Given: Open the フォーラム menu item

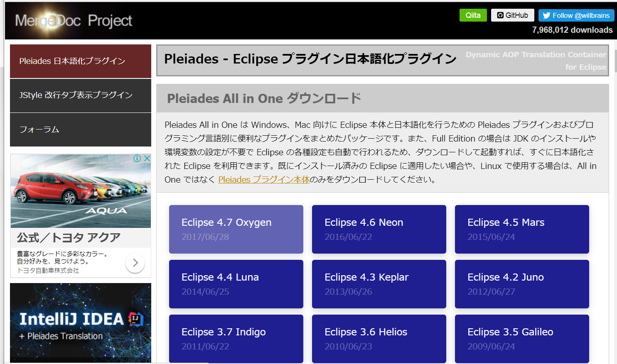Looking at the screenshot, I should tap(81, 129).
